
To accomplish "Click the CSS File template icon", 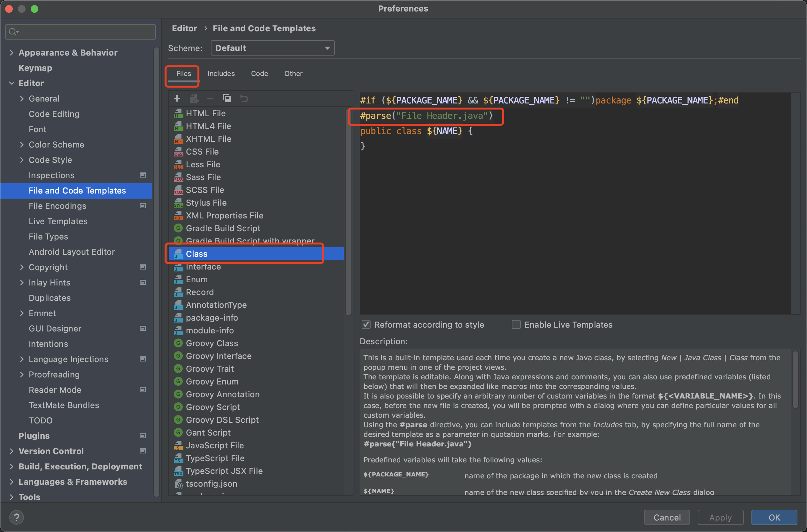I will (x=178, y=152).
